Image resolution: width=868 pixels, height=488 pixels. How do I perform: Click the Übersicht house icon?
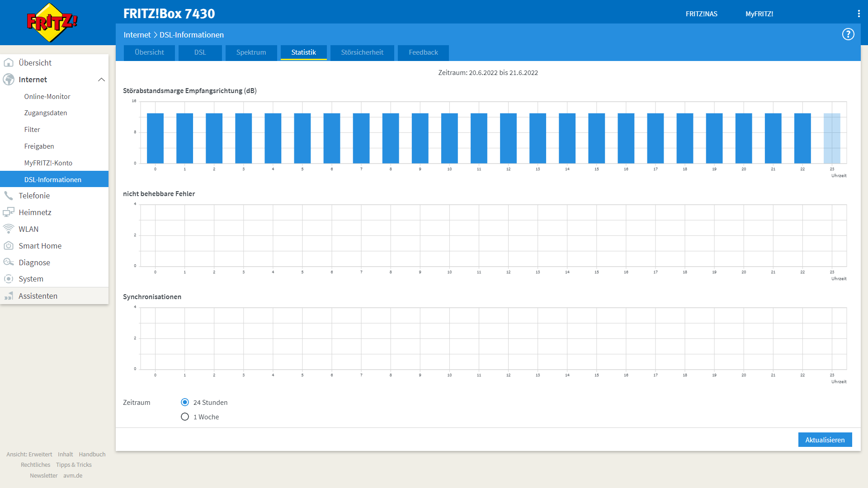(9, 63)
